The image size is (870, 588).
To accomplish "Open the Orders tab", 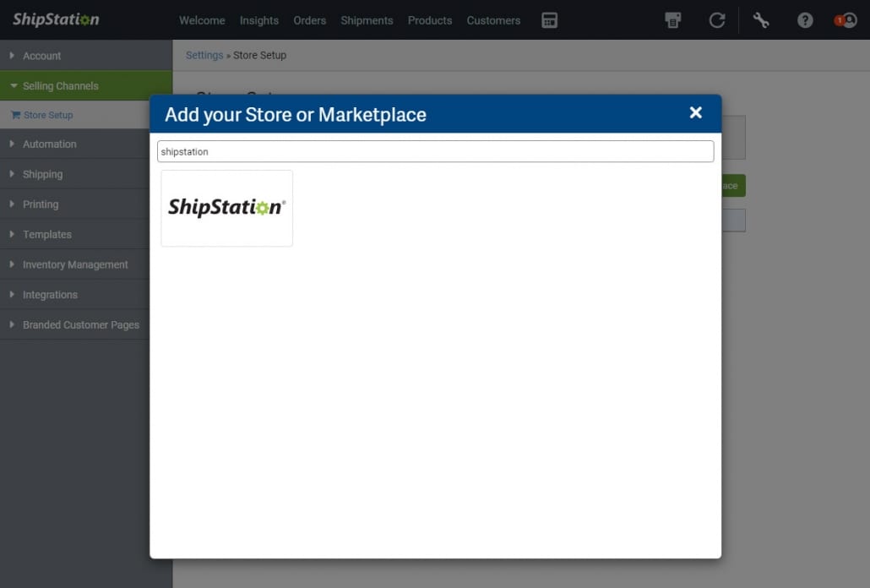I will click(x=309, y=20).
